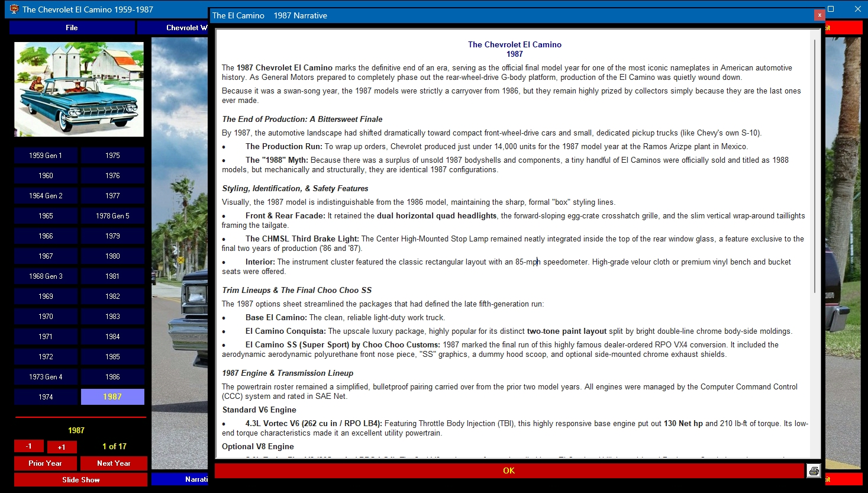868x493 pixels.
Task: Click the '1987 Engine & Transmission Lineup' heading
Action: click(x=288, y=373)
